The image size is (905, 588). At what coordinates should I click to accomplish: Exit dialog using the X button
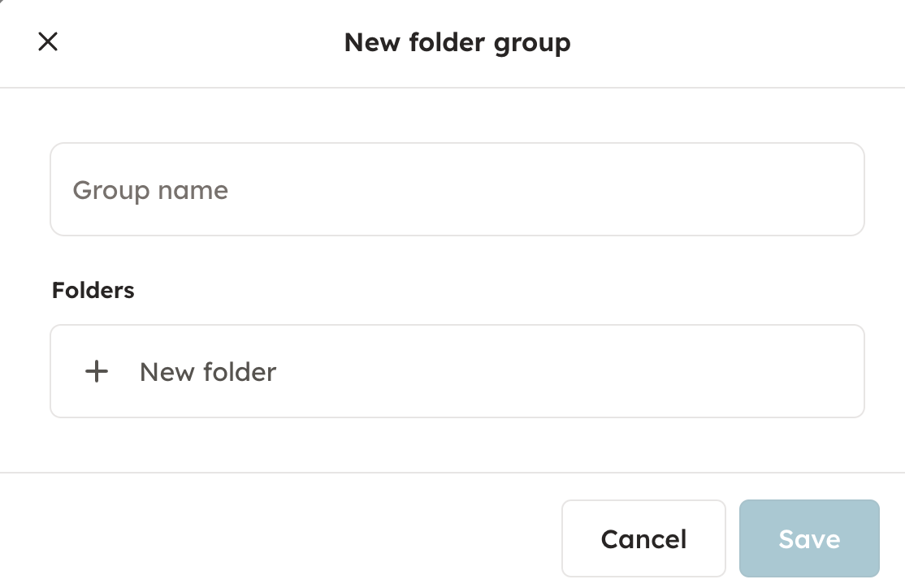(48, 41)
